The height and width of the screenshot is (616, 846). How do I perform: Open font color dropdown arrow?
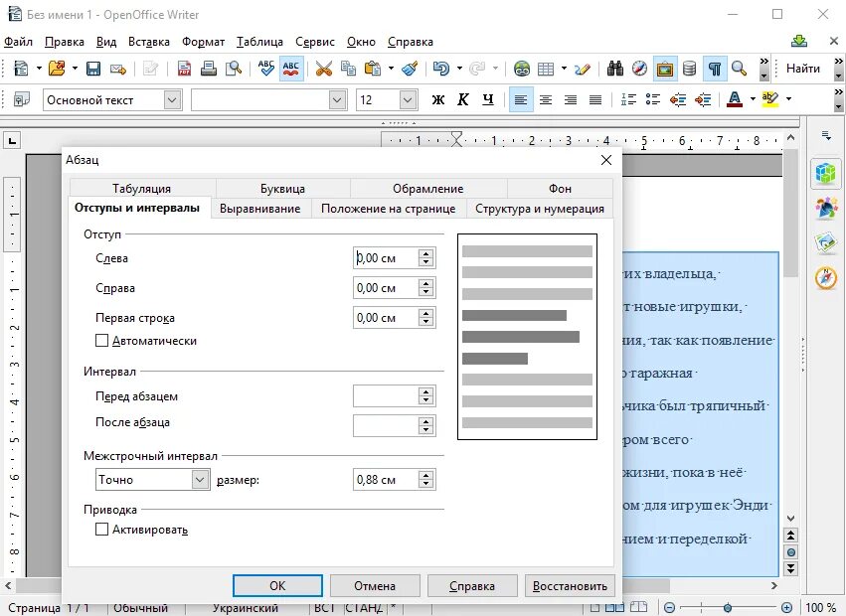click(753, 99)
